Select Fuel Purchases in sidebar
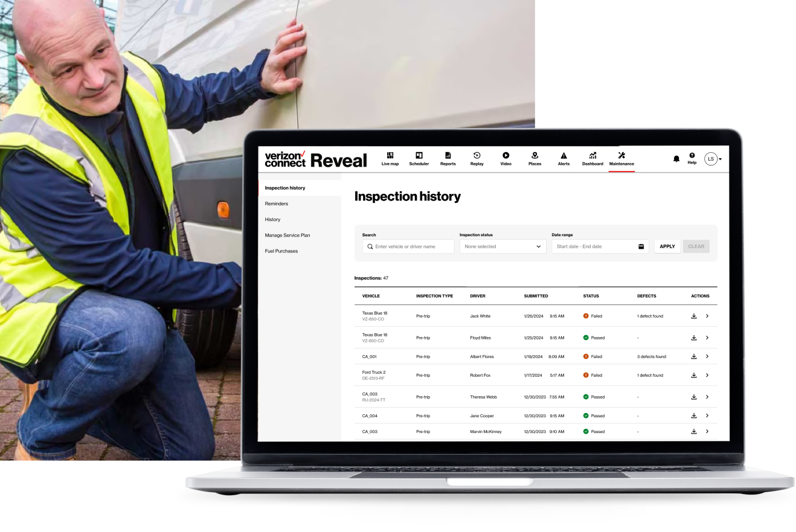The height and width of the screenshot is (532, 796). (281, 251)
